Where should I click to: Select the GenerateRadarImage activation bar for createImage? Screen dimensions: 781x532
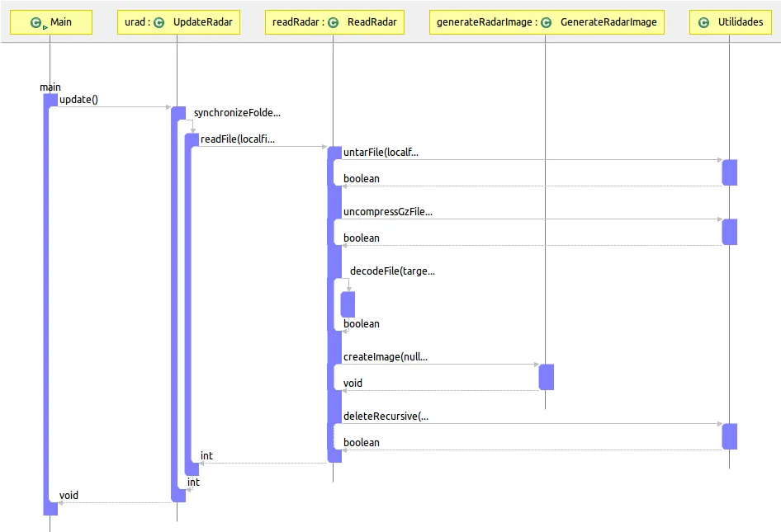(x=547, y=377)
